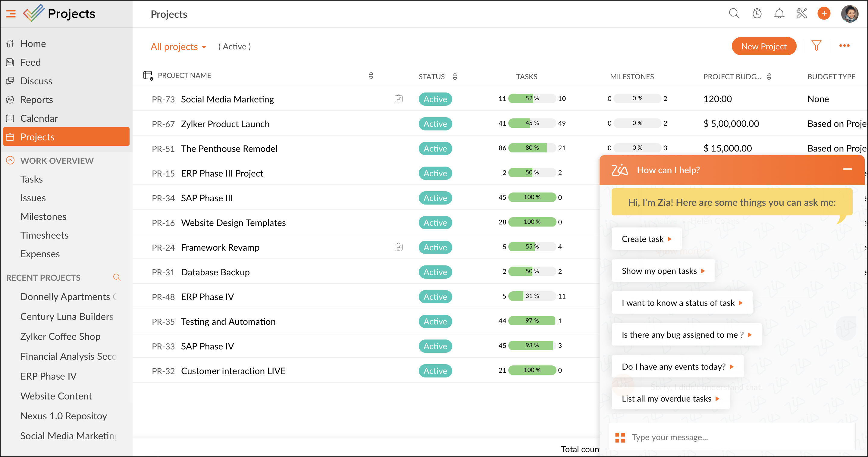This screenshot has width=868, height=457.
Task: Open the notifications bell
Action: (779, 14)
